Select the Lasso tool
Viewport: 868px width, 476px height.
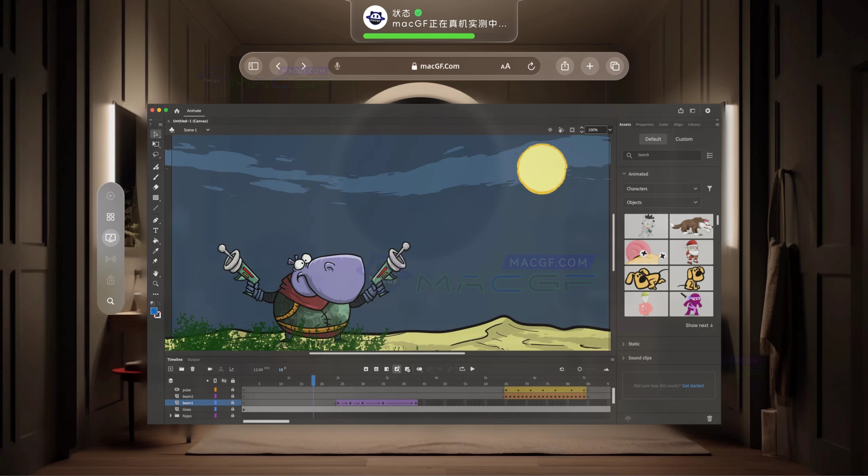[156, 155]
